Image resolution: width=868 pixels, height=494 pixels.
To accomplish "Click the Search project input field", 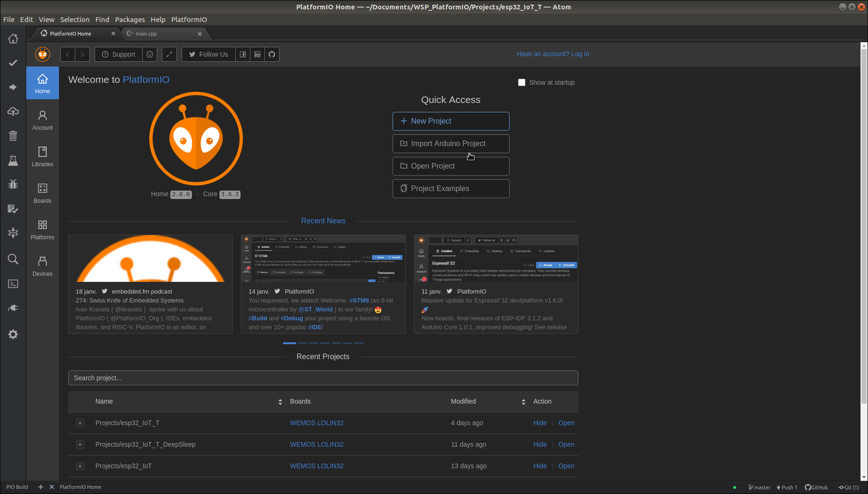I will (x=323, y=378).
